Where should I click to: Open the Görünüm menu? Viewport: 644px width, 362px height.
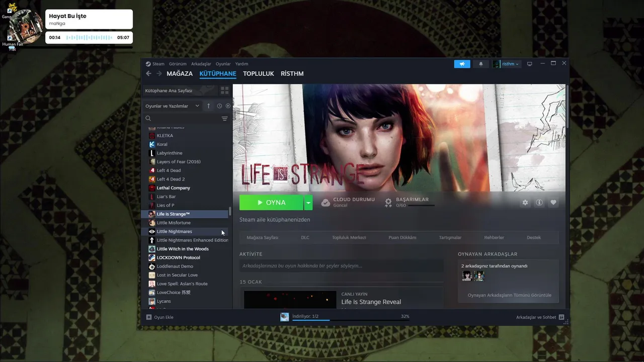pos(178,64)
